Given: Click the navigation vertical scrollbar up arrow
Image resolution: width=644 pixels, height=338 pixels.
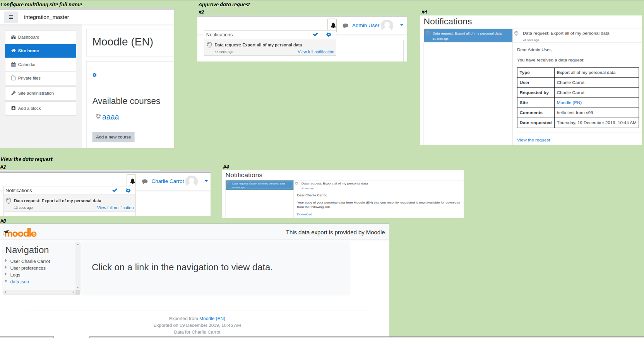Looking at the screenshot, I should [78, 244].
